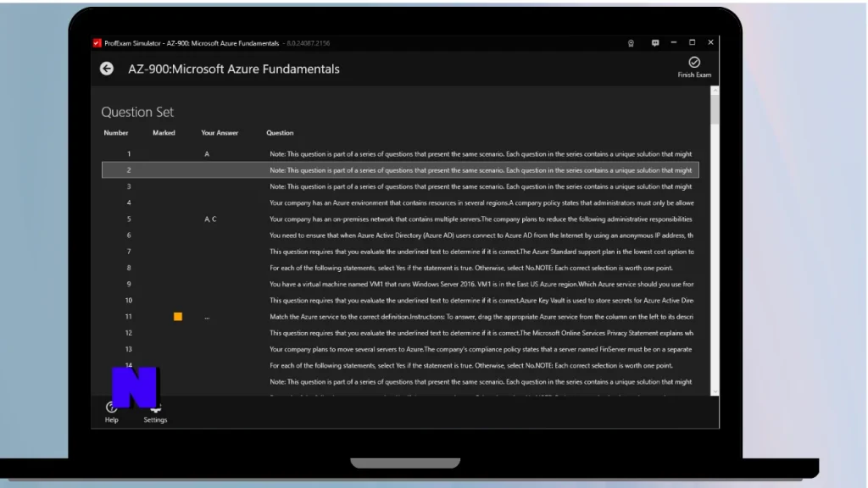Open question 5 about on-premises network

click(x=400, y=219)
